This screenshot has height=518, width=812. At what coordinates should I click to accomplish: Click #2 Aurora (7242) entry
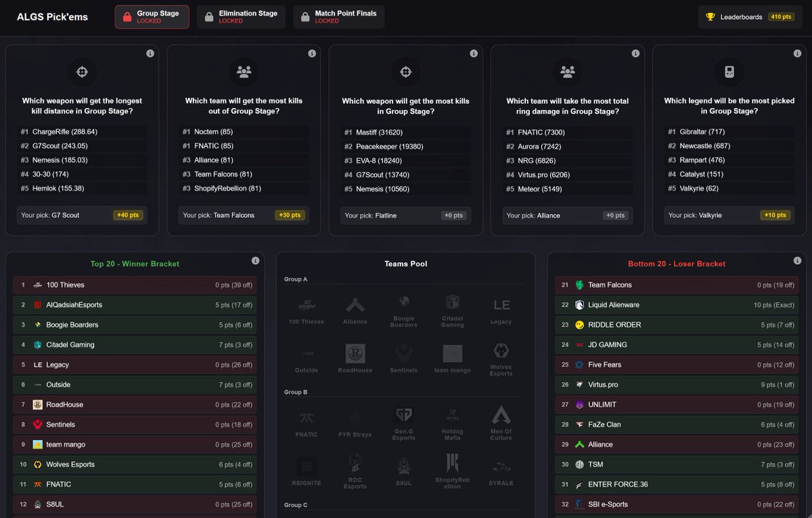click(x=568, y=147)
